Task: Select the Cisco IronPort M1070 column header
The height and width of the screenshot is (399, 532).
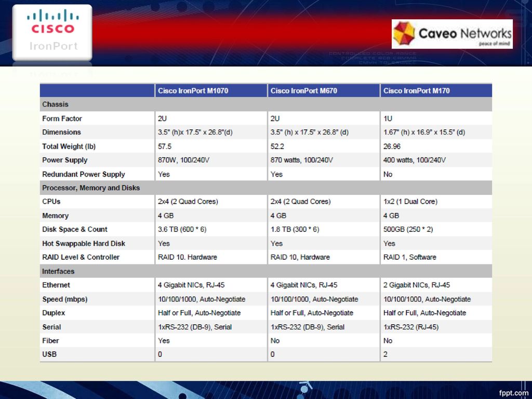Action: coord(193,90)
